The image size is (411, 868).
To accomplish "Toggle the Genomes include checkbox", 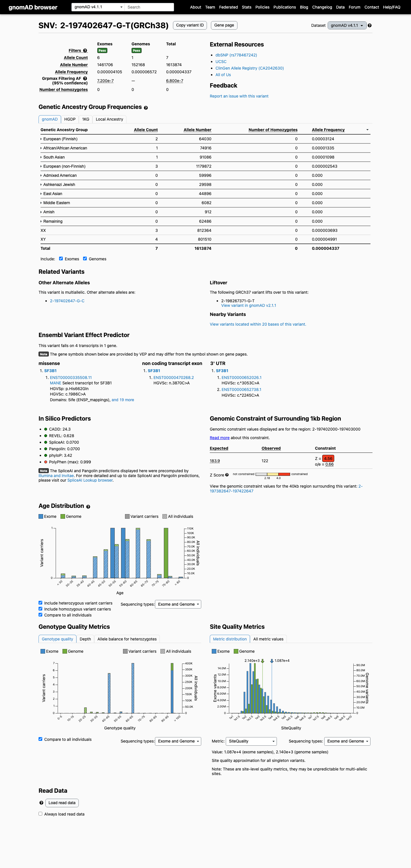I will [85, 259].
